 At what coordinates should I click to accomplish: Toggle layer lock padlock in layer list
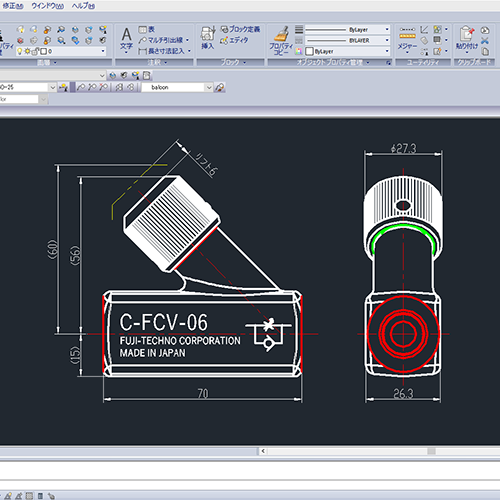(x=35, y=51)
